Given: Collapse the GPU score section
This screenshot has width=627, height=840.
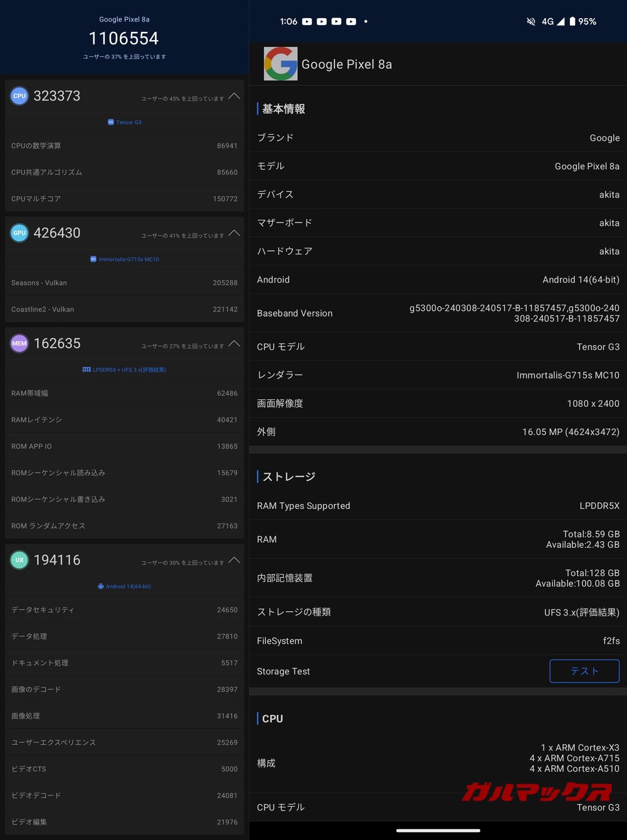Looking at the screenshot, I should [x=234, y=233].
